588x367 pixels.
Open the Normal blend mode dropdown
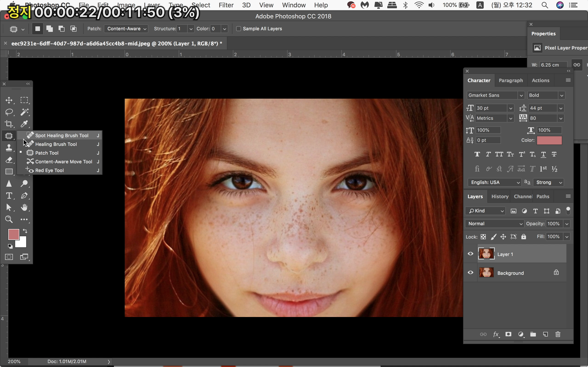point(495,224)
